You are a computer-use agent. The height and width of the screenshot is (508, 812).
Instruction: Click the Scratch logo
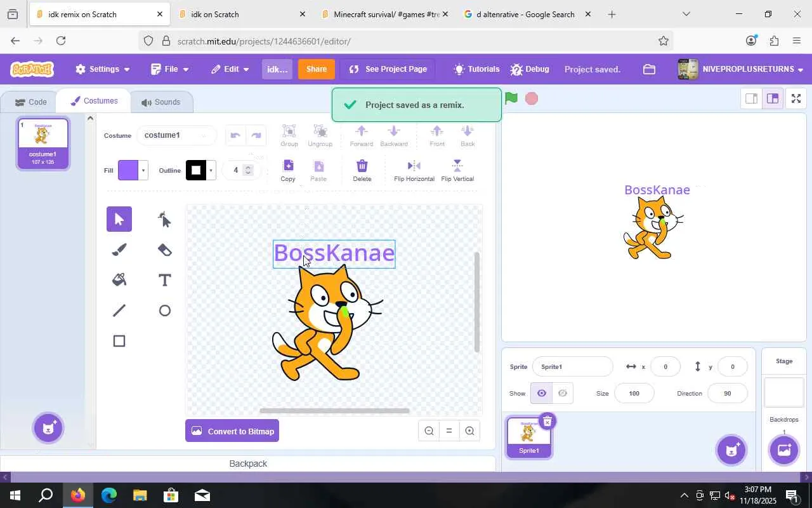32,69
